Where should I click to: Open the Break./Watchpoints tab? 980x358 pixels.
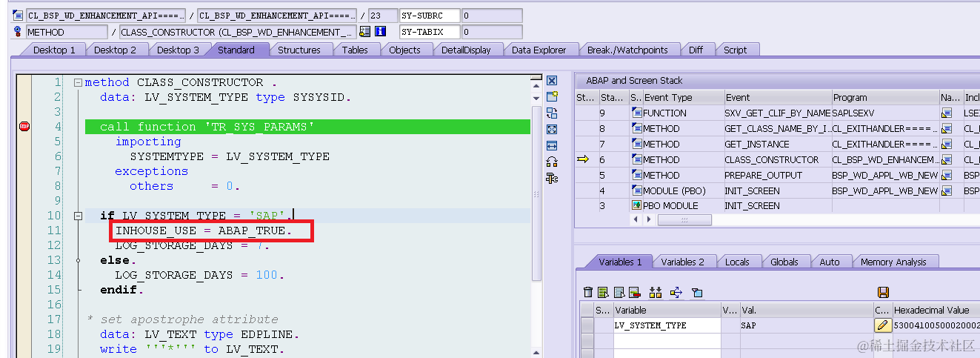point(627,50)
